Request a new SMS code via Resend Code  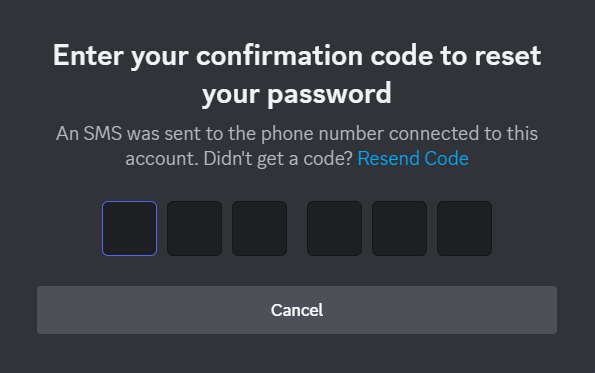(x=413, y=158)
